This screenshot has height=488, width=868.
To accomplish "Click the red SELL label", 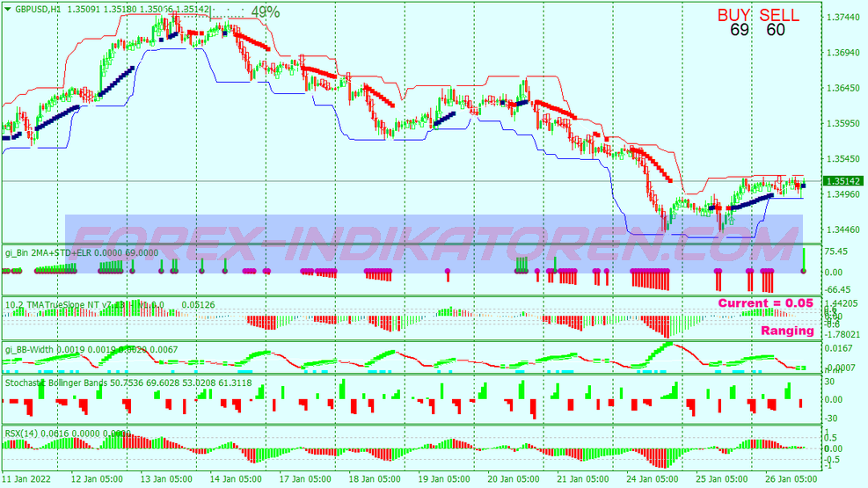I will [779, 15].
